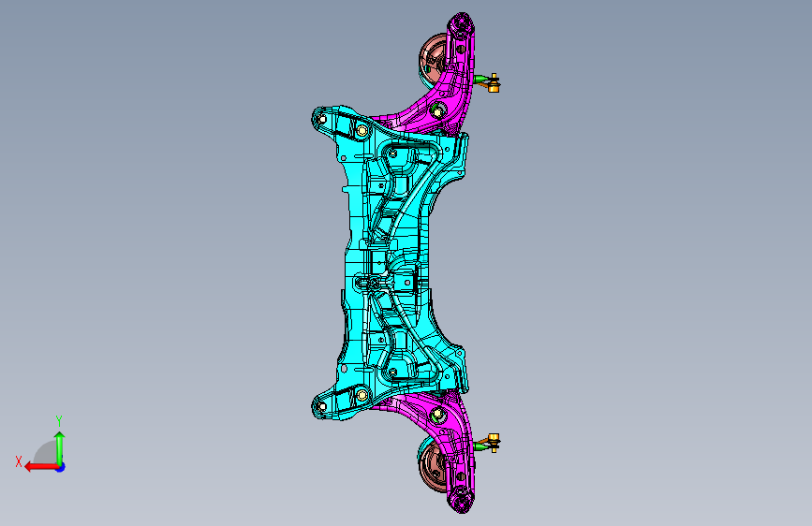Click the red X axis arrow of triad
The width and height of the screenshot is (812, 526).
coord(41,467)
